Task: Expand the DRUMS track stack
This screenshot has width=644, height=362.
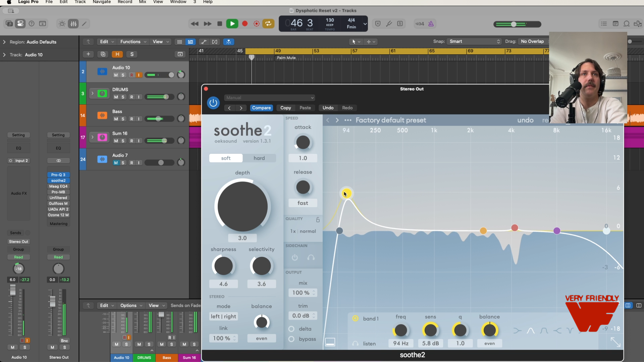Action: click(92, 94)
